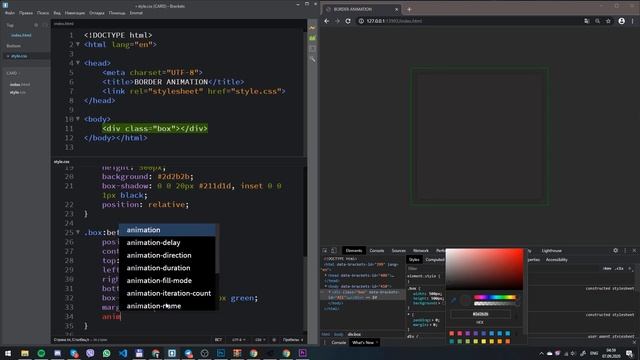Select animation-duration from the autocomplete list
Image resolution: width=640 pixels, height=360 pixels.
167,268
